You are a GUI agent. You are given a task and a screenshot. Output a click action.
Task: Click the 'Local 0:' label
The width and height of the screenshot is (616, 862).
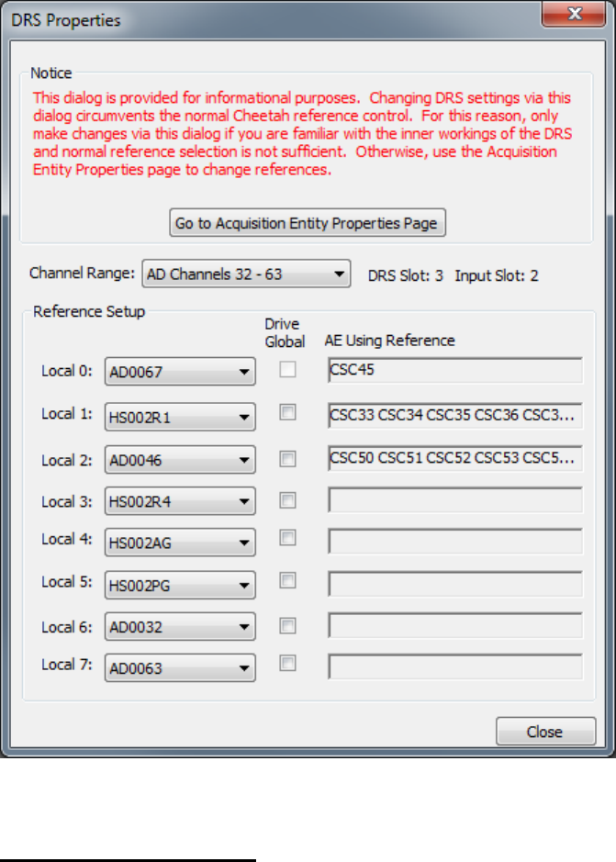[66, 371]
